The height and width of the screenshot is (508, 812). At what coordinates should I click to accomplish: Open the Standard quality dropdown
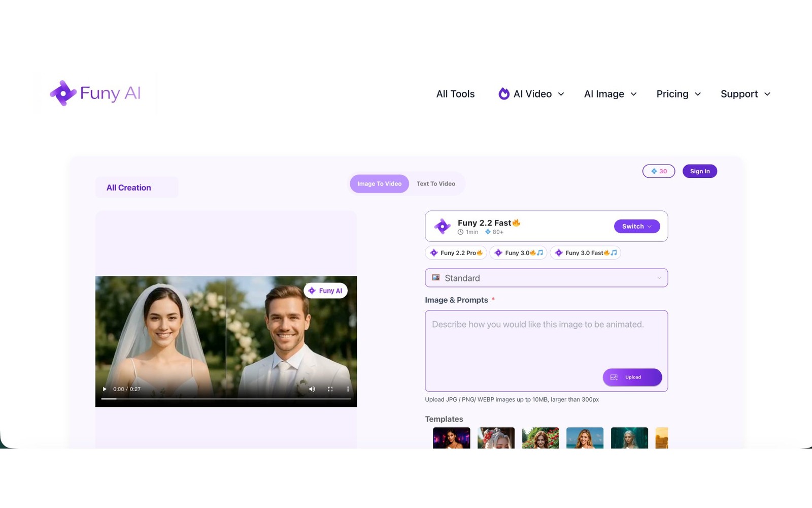point(547,278)
